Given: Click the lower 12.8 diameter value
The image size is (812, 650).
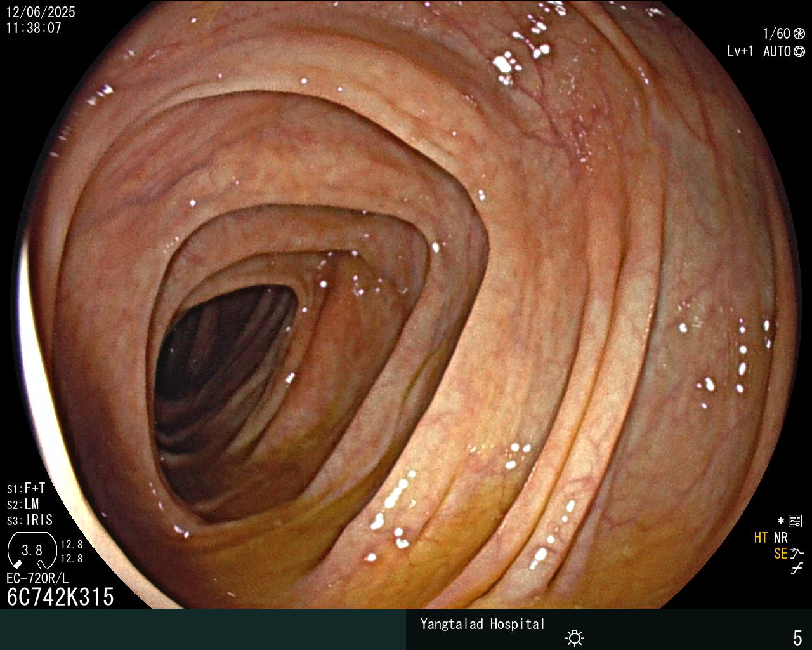Looking at the screenshot, I should click(x=72, y=559).
